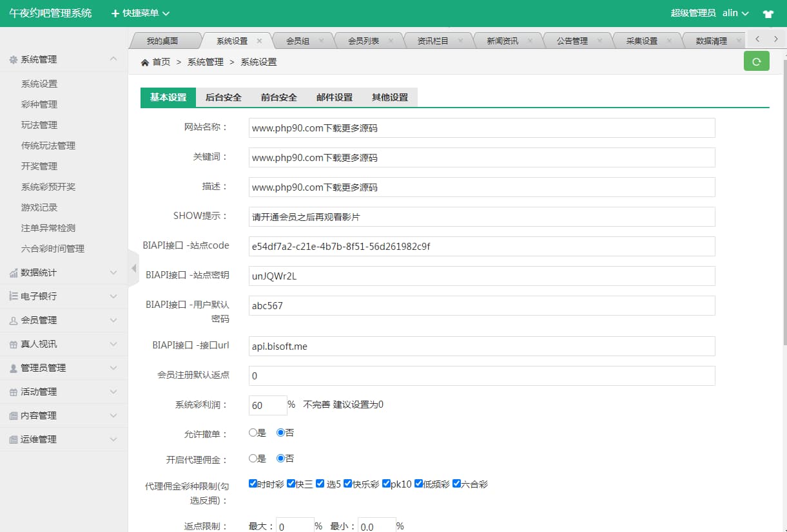Uncheck the 时时彩 checkbox
Viewport: 787px width, 532px height.
coord(253,484)
